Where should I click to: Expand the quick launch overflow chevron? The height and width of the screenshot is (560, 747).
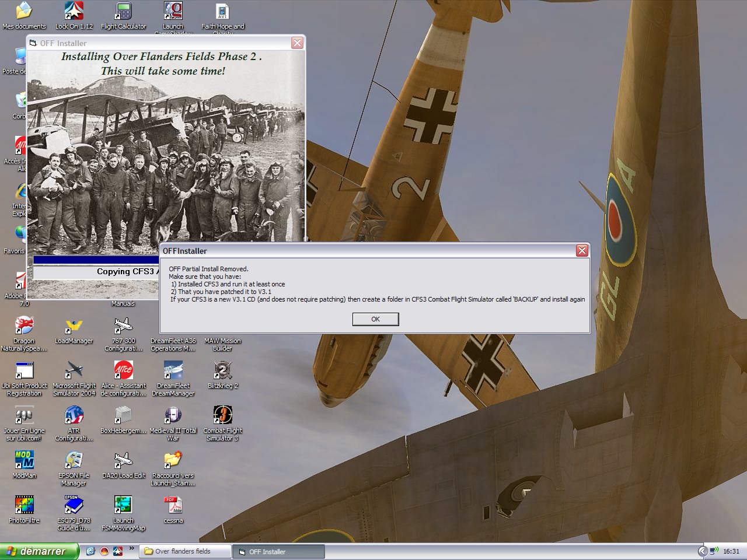tap(132, 548)
